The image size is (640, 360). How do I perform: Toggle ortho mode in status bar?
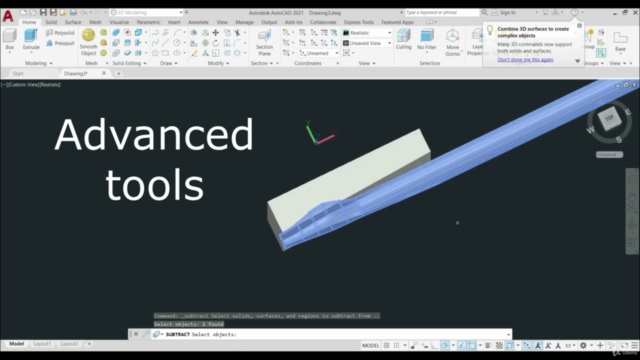(x=435, y=345)
